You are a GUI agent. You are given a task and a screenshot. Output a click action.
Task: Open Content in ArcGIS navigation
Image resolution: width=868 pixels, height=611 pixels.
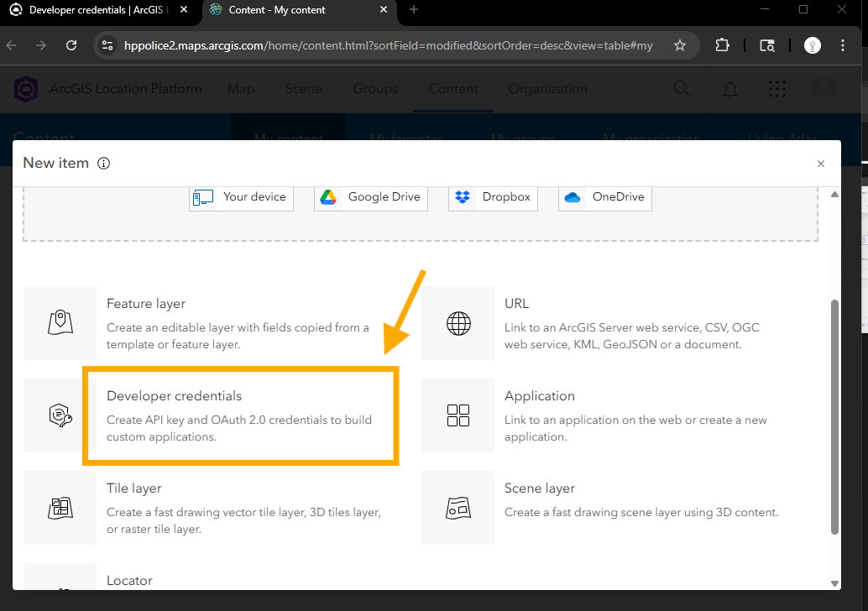pyautogui.click(x=452, y=89)
